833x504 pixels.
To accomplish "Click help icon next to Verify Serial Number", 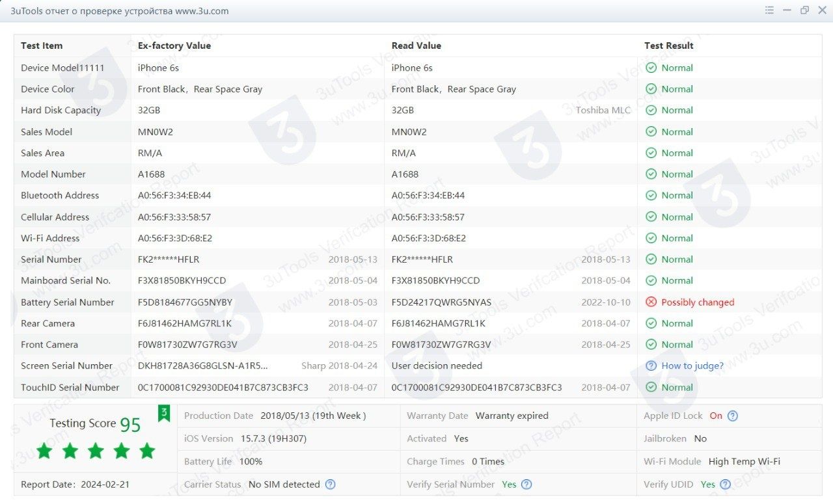I will [526, 484].
